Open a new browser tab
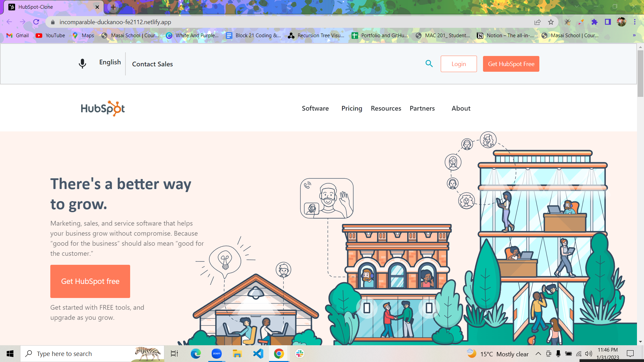This screenshot has height=362, width=644. (113, 7)
